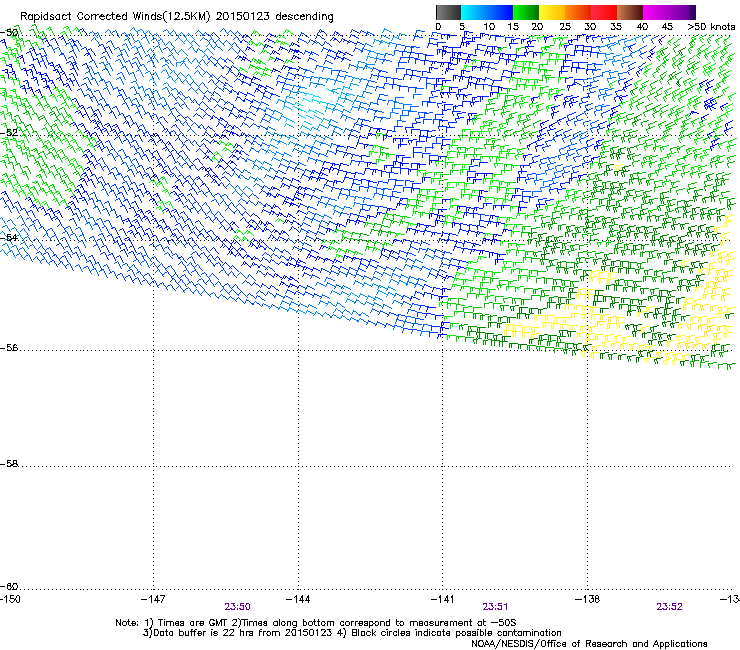The height and width of the screenshot is (650, 740).
Task: Click the blue 10-15 knots legend segment
Action: click(x=500, y=12)
